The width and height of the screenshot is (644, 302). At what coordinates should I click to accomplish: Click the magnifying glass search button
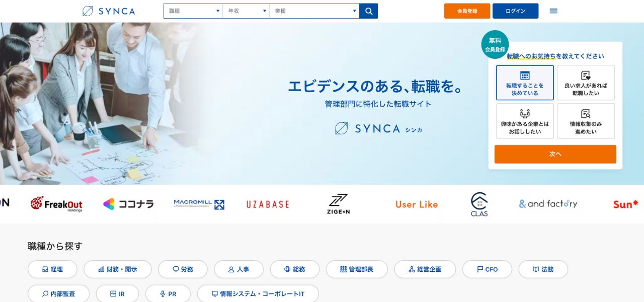click(x=368, y=11)
